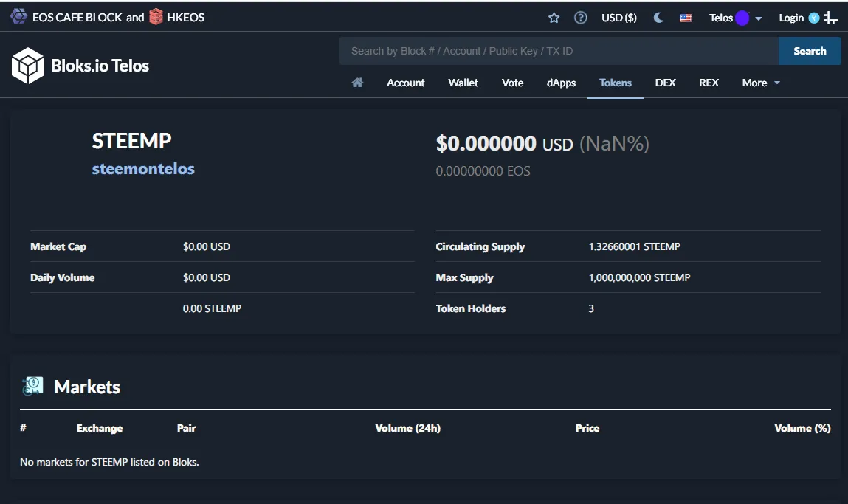Click the Daily Volume label
This screenshot has width=848, height=504.
[62, 277]
